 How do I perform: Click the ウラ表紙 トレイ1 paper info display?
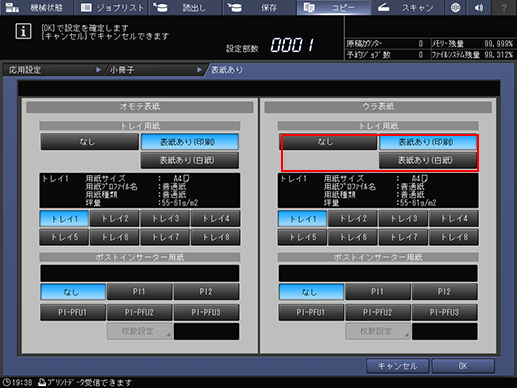[x=378, y=190]
